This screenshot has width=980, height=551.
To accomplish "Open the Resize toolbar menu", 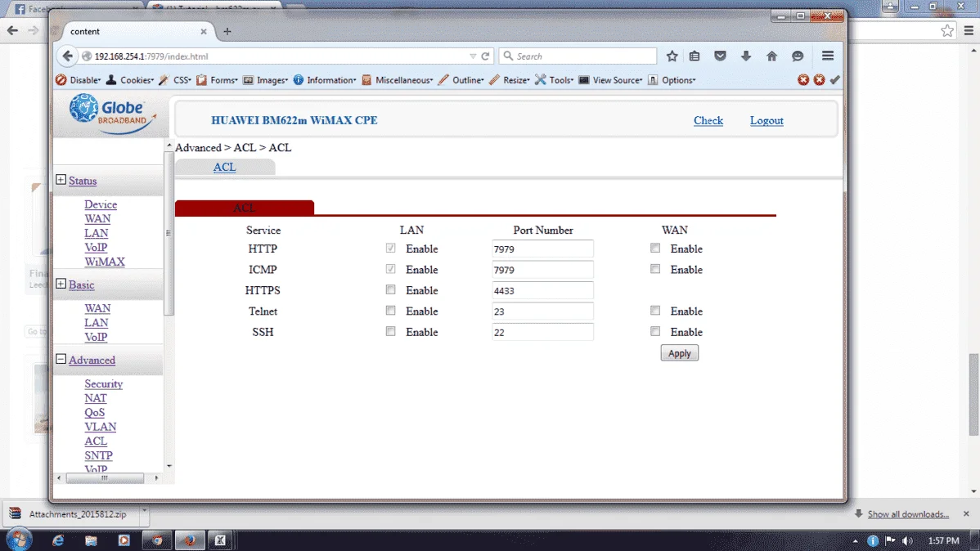I will click(510, 80).
